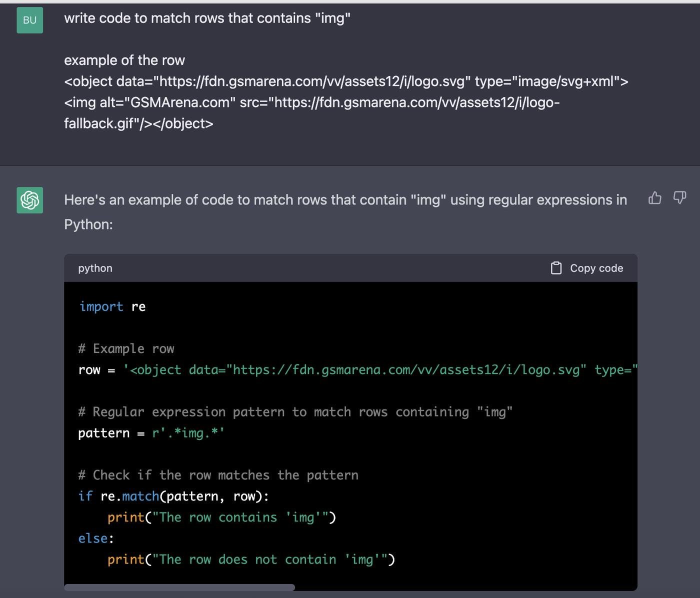Click the "if re.match(pattern, row):" line
The width and height of the screenshot is (700, 598).
pos(173,496)
